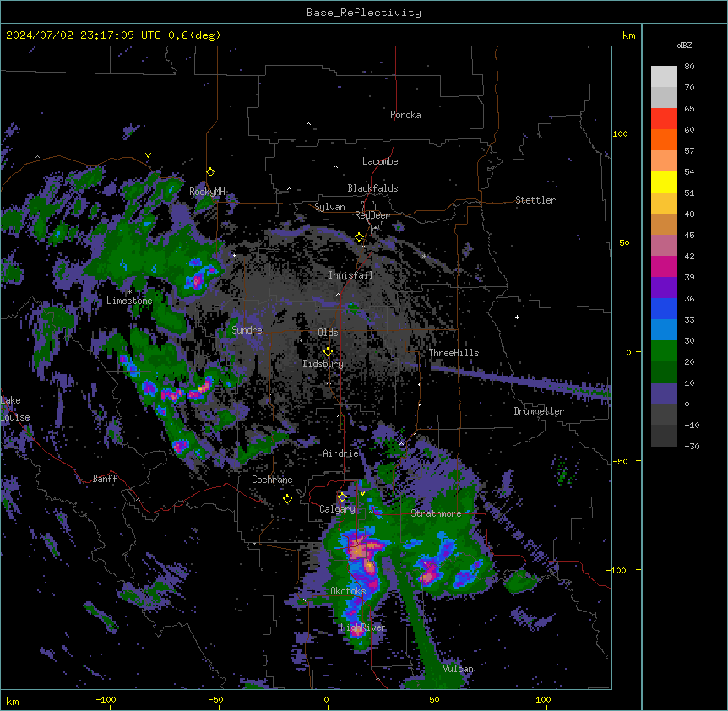This screenshot has width=728, height=711.
Task: Click the Cochrane town label
Action: [x=272, y=480]
